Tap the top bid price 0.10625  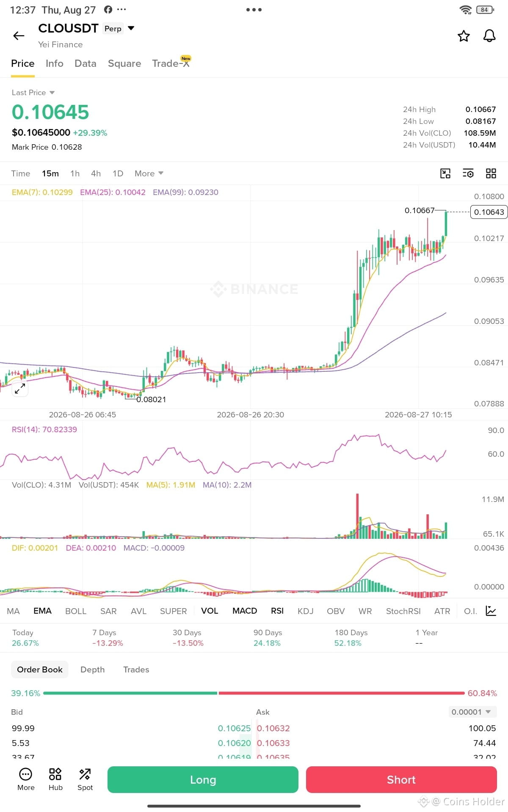tap(234, 728)
